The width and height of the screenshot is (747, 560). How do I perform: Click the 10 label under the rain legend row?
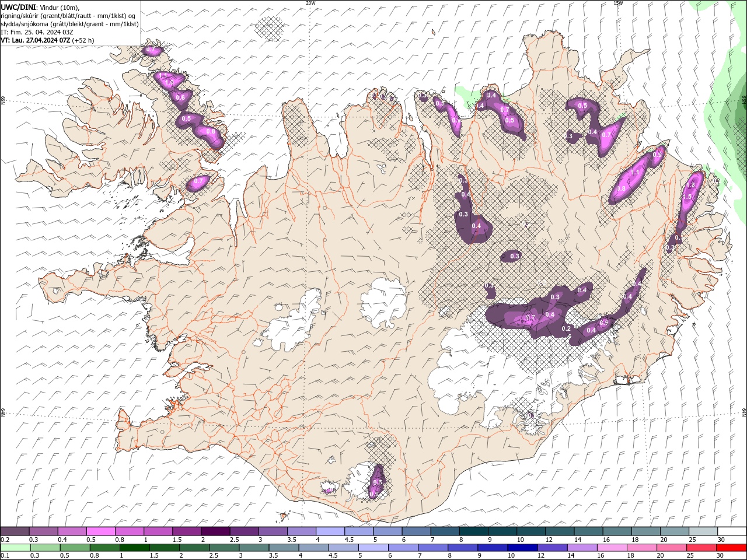(x=511, y=556)
